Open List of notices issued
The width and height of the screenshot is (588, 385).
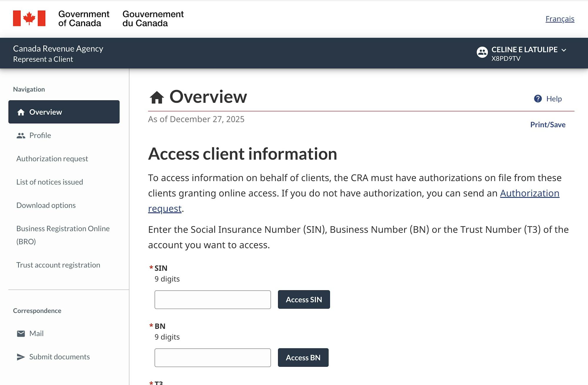pos(49,182)
